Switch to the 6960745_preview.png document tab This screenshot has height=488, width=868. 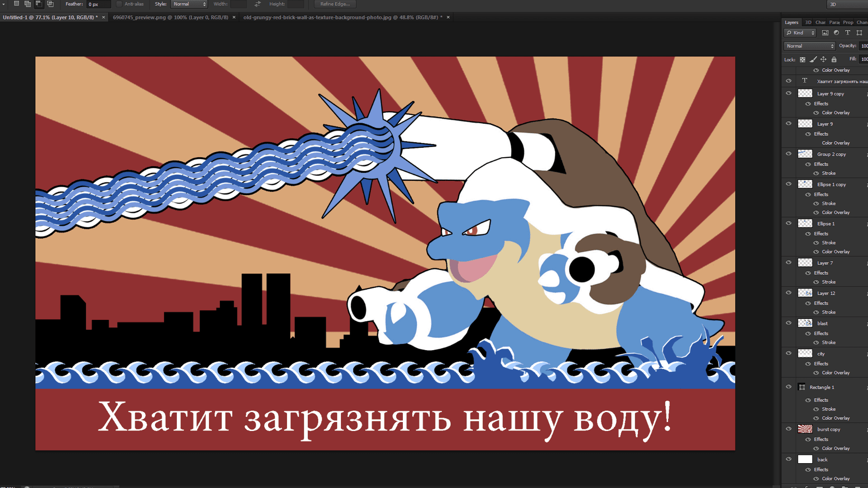170,17
